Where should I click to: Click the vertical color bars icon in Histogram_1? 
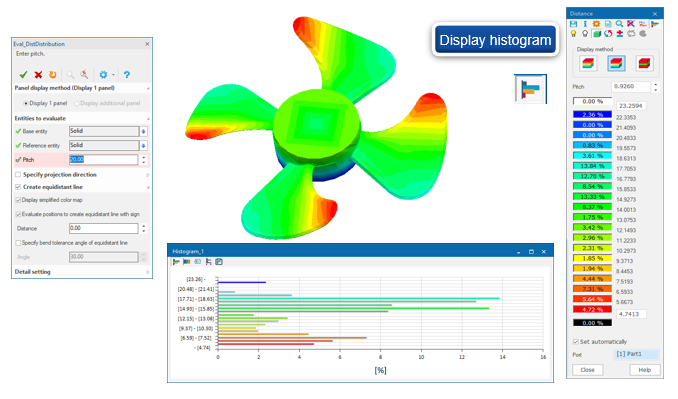[186, 262]
